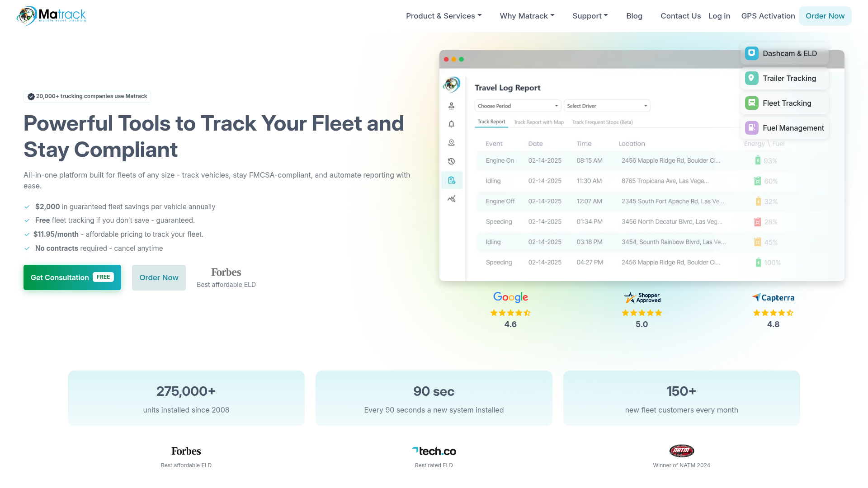This screenshot has height=488, width=868.
Task: Open history using the clock icon
Action: pos(451,161)
